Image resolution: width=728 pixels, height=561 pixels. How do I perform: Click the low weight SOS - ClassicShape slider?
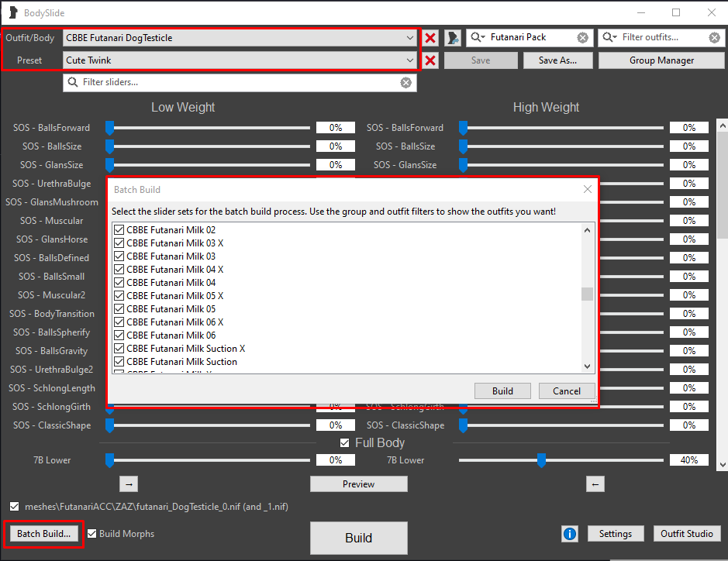tap(208, 425)
